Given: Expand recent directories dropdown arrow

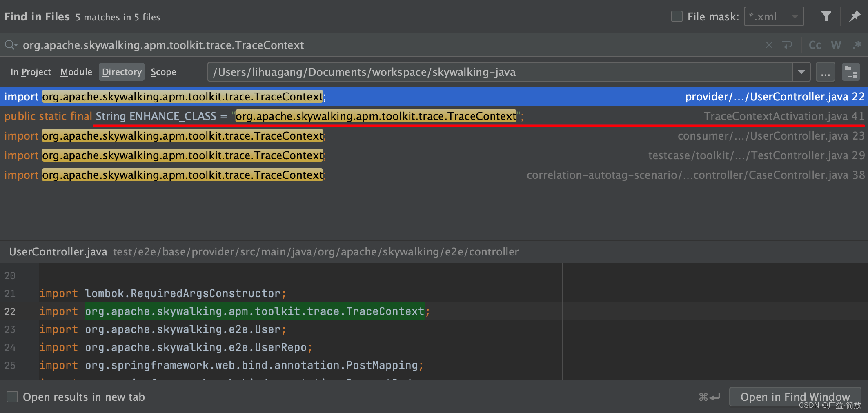Looking at the screenshot, I should pyautogui.click(x=801, y=72).
